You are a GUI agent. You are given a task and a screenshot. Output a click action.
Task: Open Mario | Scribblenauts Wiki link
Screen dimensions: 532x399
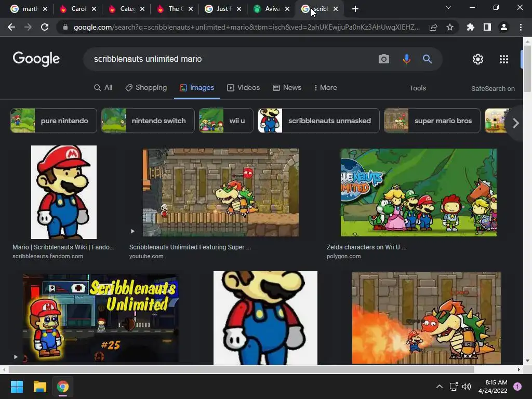click(63, 247)
